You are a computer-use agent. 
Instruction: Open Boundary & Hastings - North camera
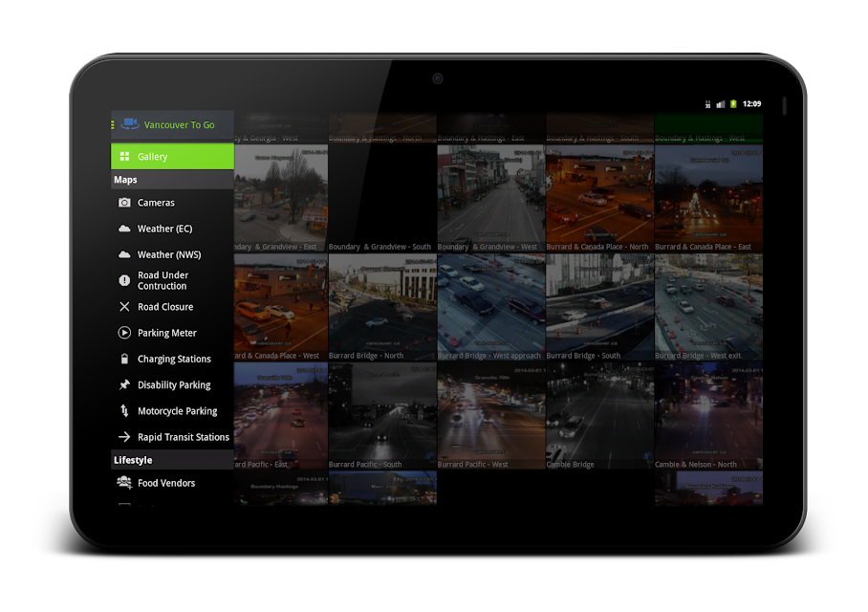click(x=382, y=128)
